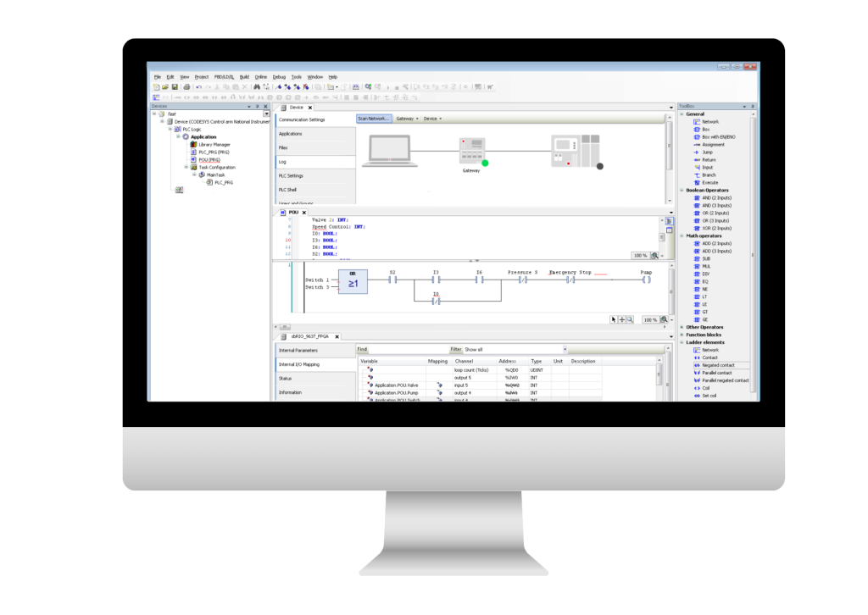
Task: Select Assignment element in ToolBox
Action: click(709, 144)
